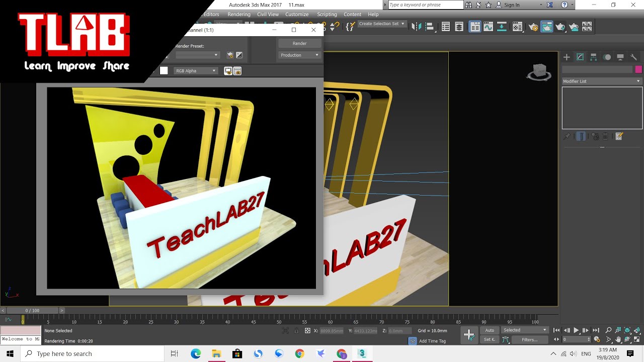This screenshot has width=644, height=362.
Task: Open the RGB Alpha channel dropdown
Action: (x=196, y=71)
